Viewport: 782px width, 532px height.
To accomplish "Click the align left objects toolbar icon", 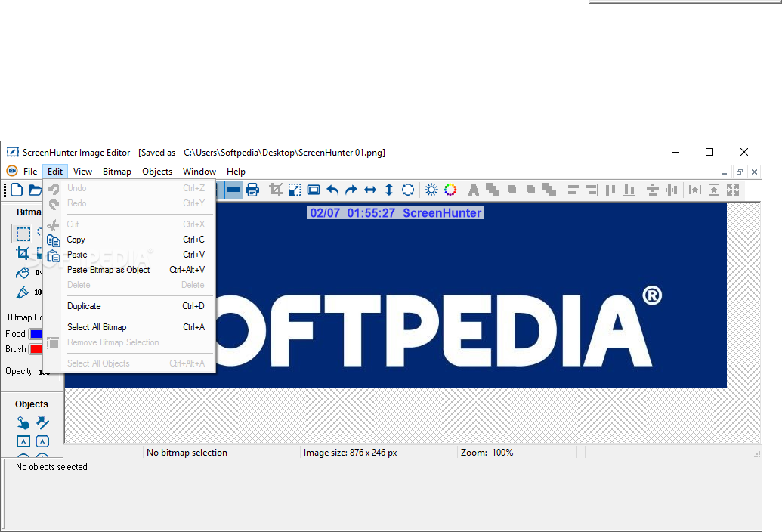I will [x=573, y=190].
